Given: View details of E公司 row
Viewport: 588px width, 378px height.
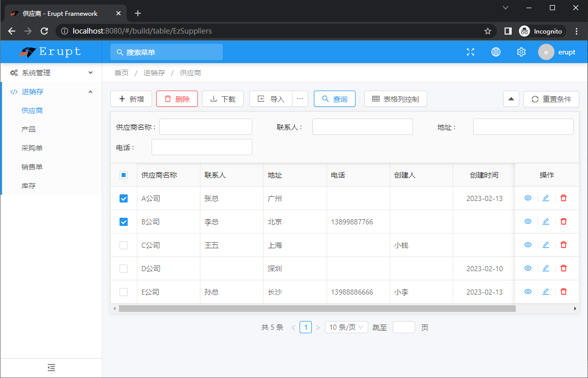Looking at the screenshot, I should (x=528, y=292).
